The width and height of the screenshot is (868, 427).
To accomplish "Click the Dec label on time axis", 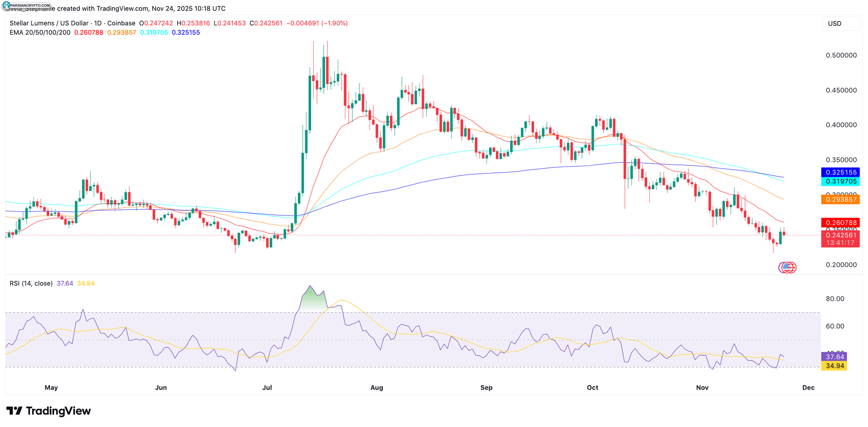I will [x=808, y=388].
